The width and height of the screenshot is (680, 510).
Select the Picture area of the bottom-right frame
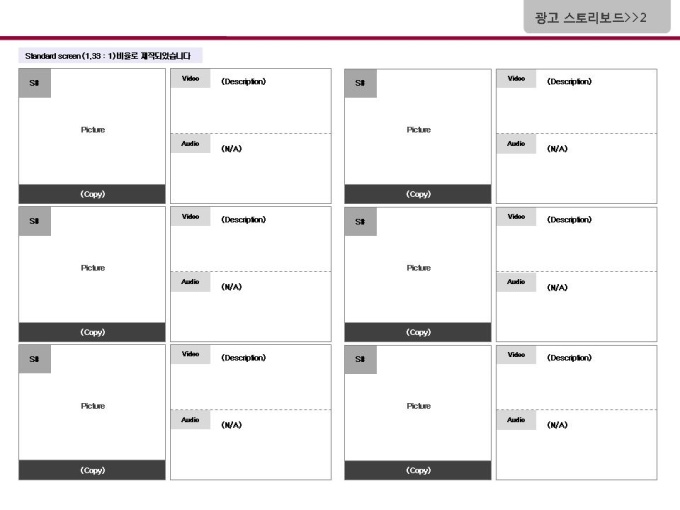419,406
